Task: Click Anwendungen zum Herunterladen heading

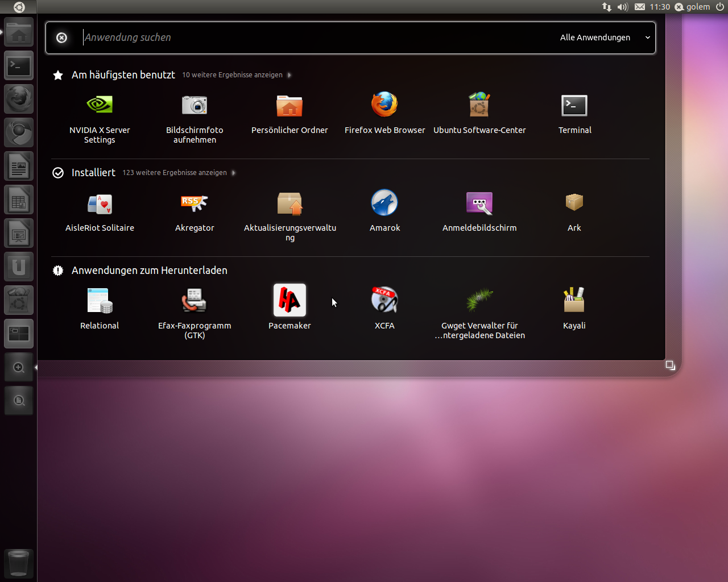Action: tap(150, 271)
